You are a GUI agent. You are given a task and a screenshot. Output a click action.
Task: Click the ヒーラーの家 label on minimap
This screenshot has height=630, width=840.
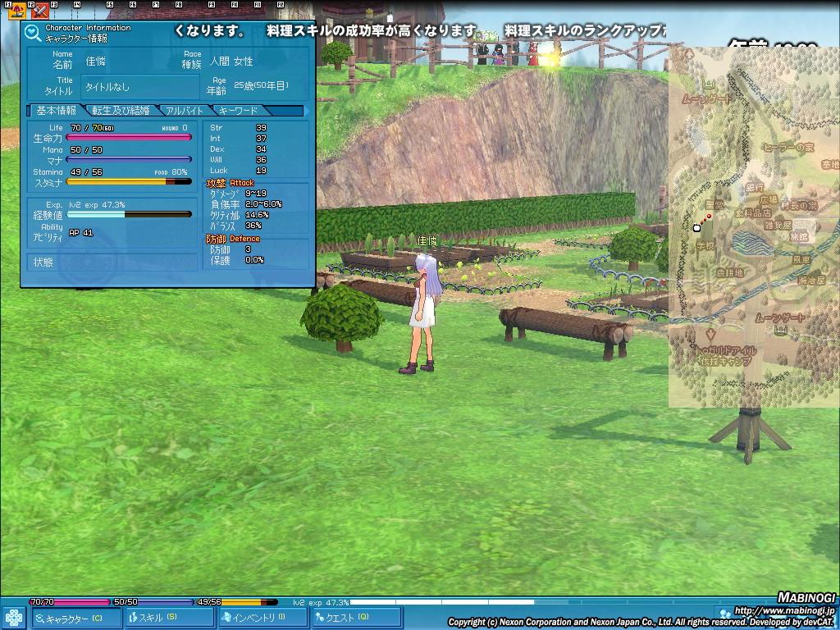788,148
